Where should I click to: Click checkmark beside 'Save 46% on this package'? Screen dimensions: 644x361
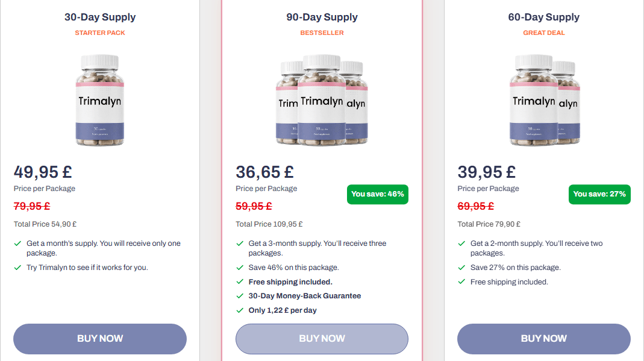240,268
